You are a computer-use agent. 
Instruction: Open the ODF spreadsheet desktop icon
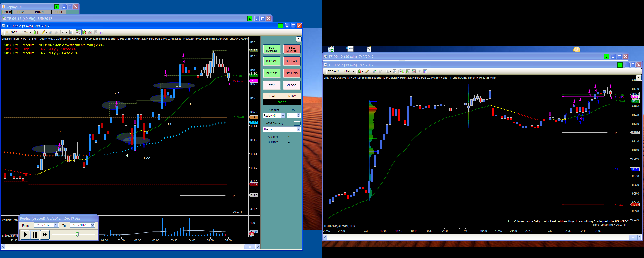pyautogui.click(x=350, y=49)
